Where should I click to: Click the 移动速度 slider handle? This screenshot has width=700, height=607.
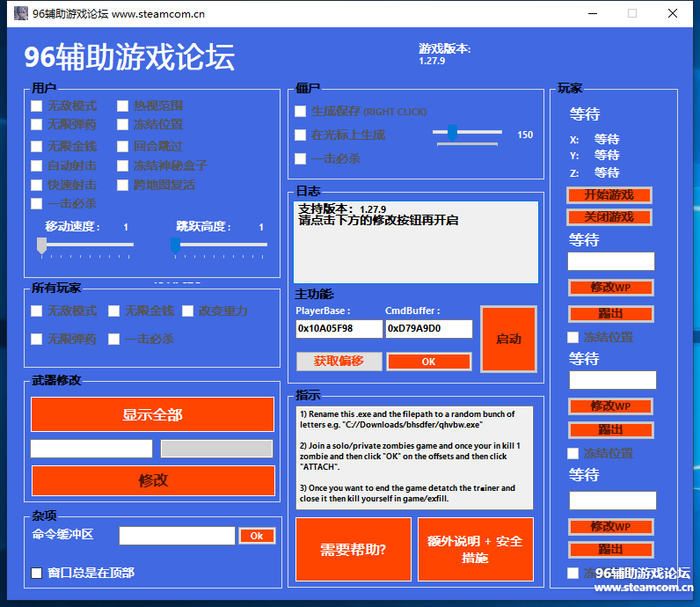click(41, 245)
